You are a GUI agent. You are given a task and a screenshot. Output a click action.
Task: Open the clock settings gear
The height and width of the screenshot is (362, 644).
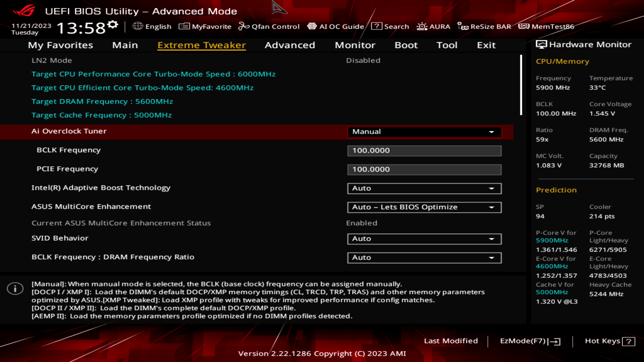113,24
